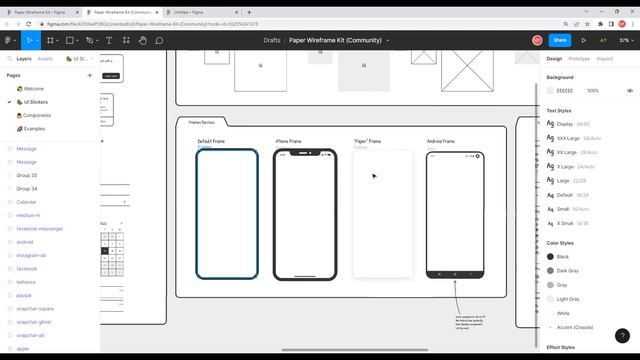Select the Android Frame on canvas

[x=455, y=215]
